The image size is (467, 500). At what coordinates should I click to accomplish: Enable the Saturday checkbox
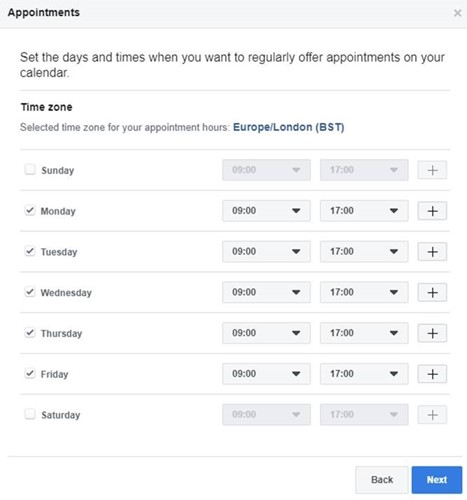coord(30,414)
